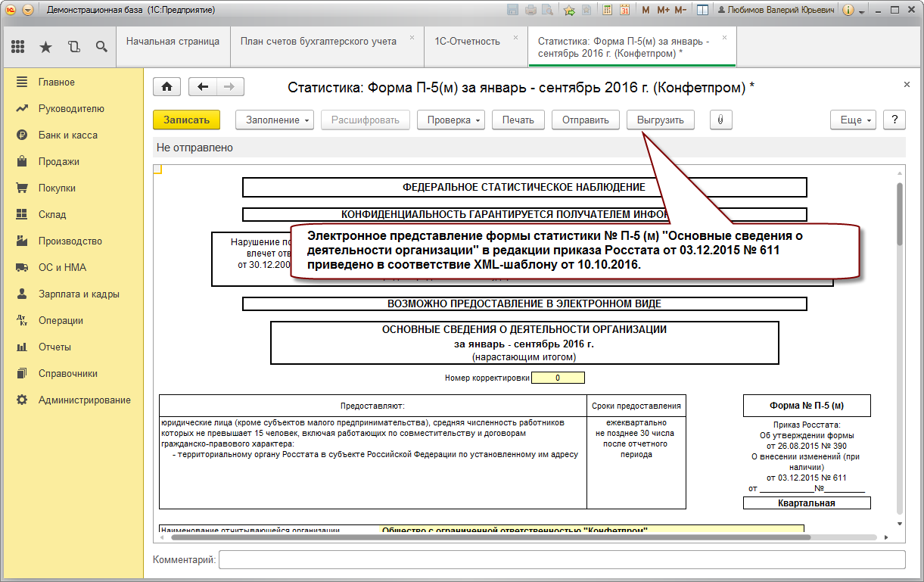
Task: Expand the Еще menu
Action: click(x=854, y=120)
